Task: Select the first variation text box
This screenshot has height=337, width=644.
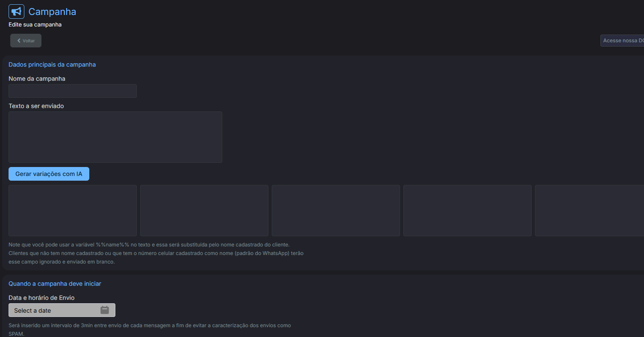Action: tap(73, 211)
